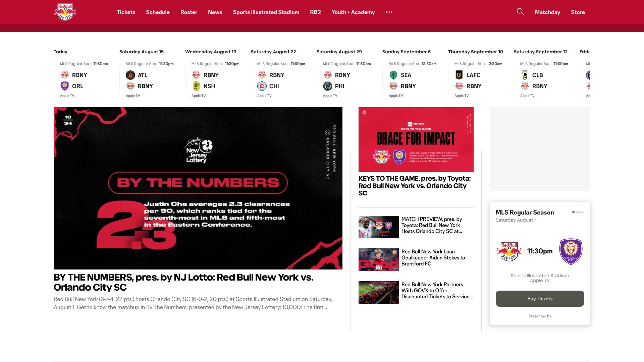644x362 pixels.
Task: Open the BY THE NUMBERS article headline
Action: tap(183, 282)
